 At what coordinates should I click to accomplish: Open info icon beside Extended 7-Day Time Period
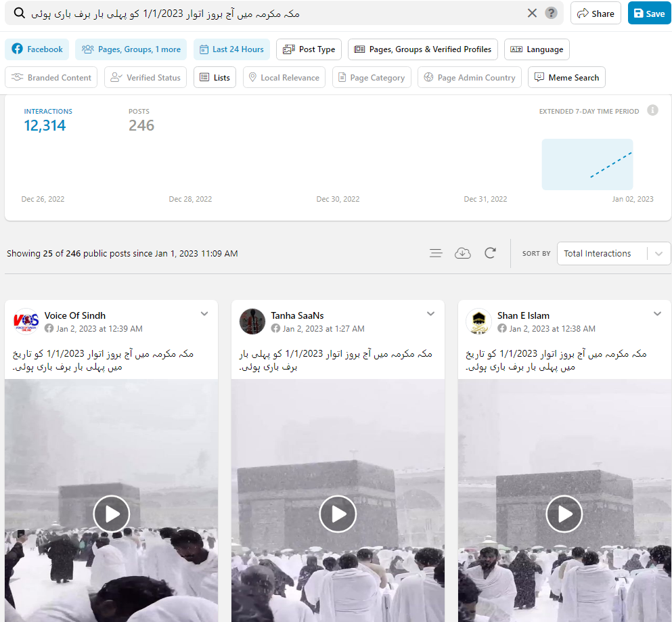(x=652, y=110)
